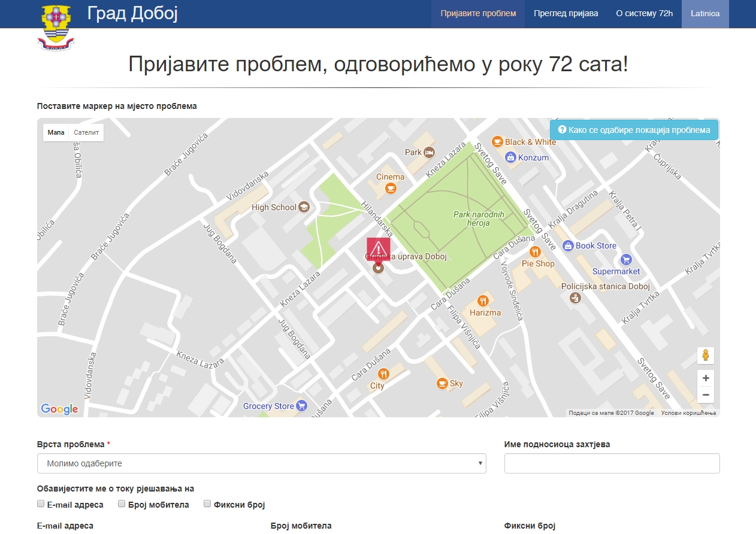
Task: Open the Молимо одаберите problem type dropdown
Action: pos(261,463)
